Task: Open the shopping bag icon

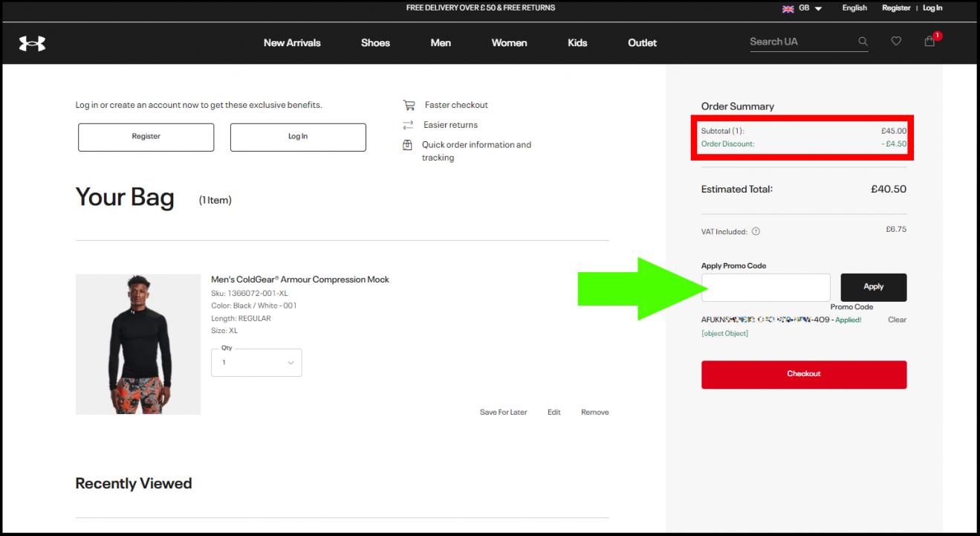Action: [x=929, y=41]
